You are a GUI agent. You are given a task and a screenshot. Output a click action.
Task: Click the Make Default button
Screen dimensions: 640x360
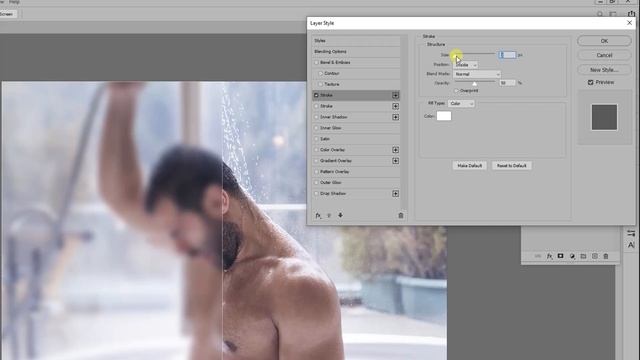pyautogui.click(x=469, y=166)
